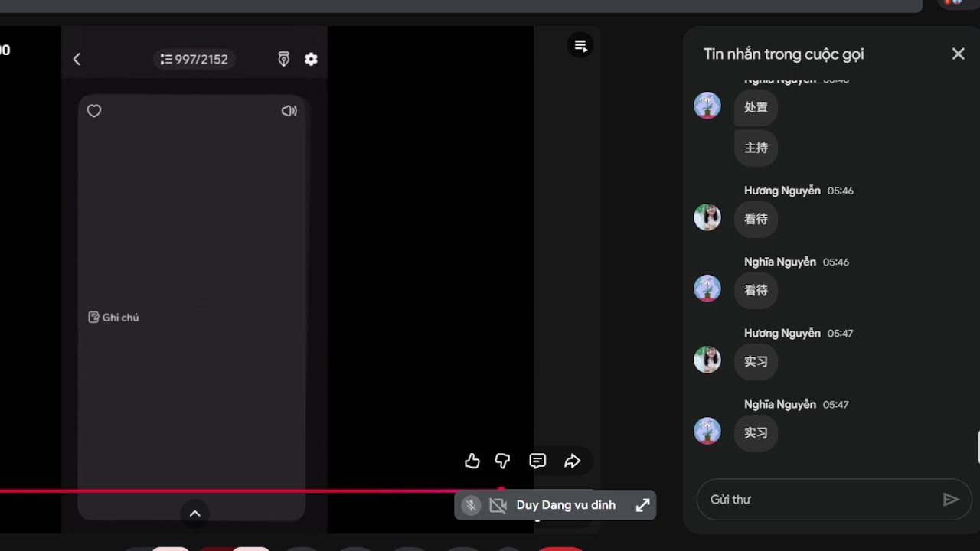Image resolution: width=980 pixels, height=551 pixels.
Task: Click the 处置 chat message
Action: [756, 107]
